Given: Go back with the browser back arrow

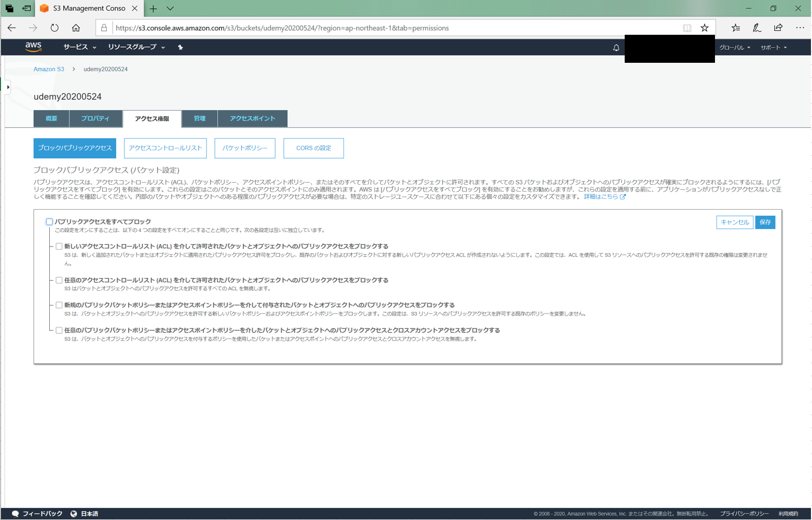Looking at the screenshot, I should click(x=11, y=28).
